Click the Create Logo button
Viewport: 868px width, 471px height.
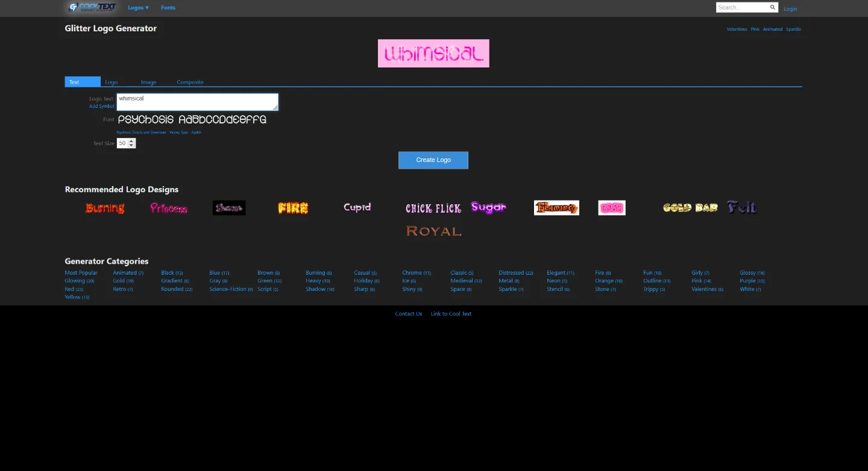[433, 160]
